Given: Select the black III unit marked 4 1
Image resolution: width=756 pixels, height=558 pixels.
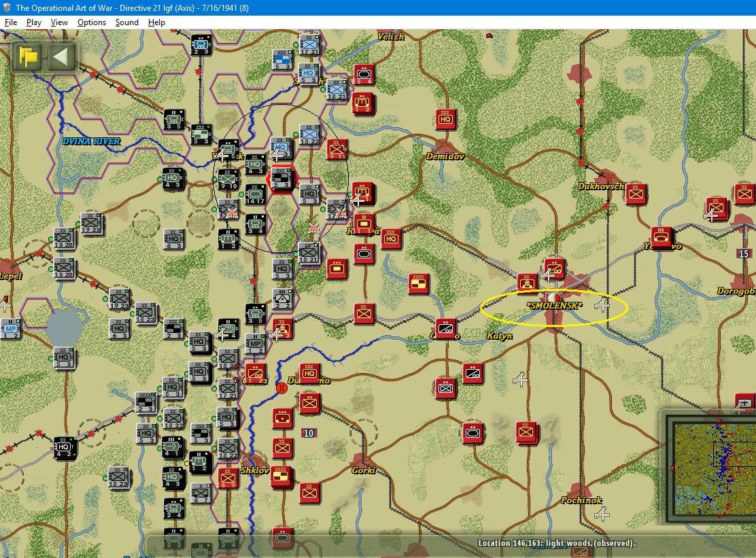Looking at the screenshot, I should (x=173, y=448).
